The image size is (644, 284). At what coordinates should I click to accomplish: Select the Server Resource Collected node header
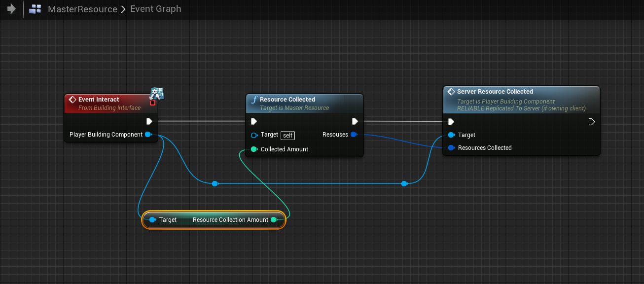coord(495,92)
